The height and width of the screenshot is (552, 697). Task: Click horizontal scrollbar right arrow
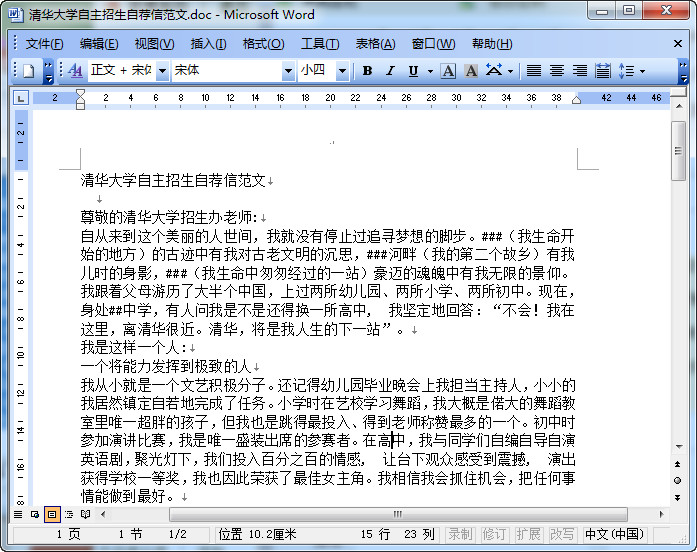661,515
